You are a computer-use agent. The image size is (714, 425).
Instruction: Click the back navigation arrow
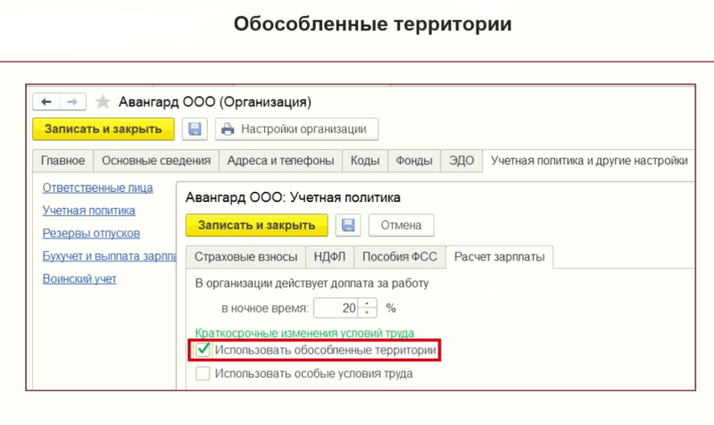coord(46,102)
